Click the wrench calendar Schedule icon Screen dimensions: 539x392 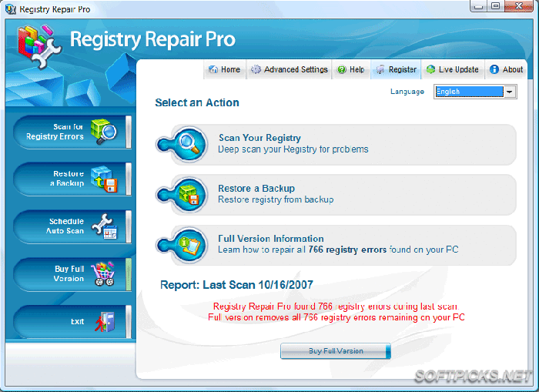tap(105, 226)
